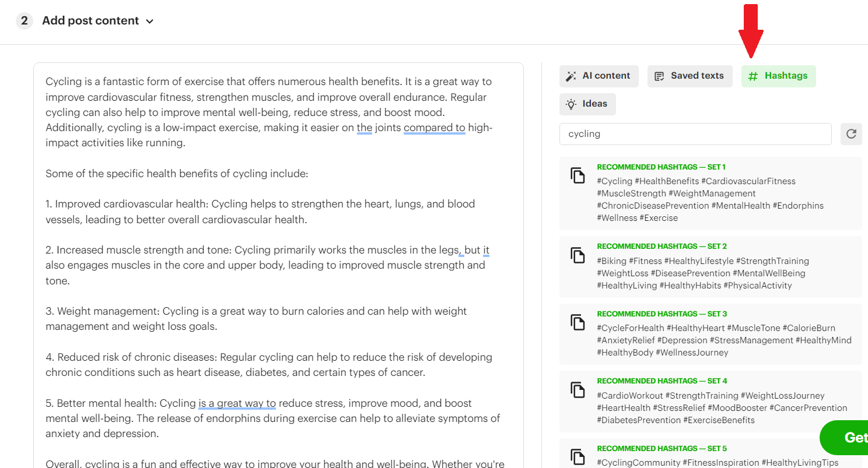Open the AI content tab
This screenshot has width=868, height=468.
(x=599, y=76)
